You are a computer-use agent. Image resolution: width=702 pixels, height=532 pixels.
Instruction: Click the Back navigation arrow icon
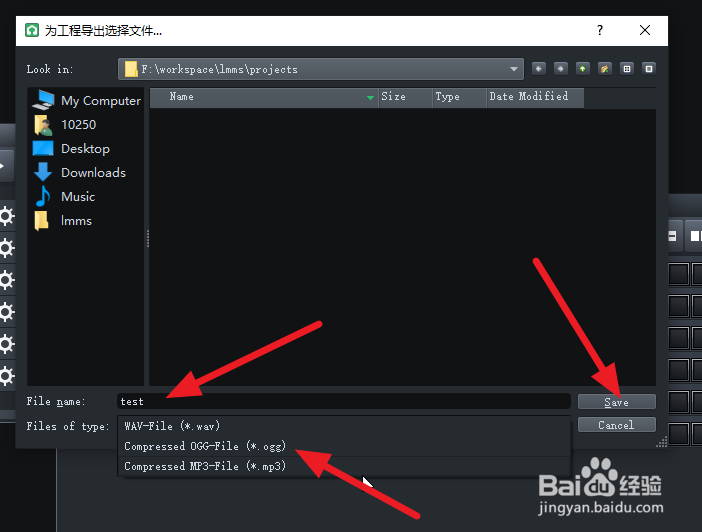coord(539,69)
